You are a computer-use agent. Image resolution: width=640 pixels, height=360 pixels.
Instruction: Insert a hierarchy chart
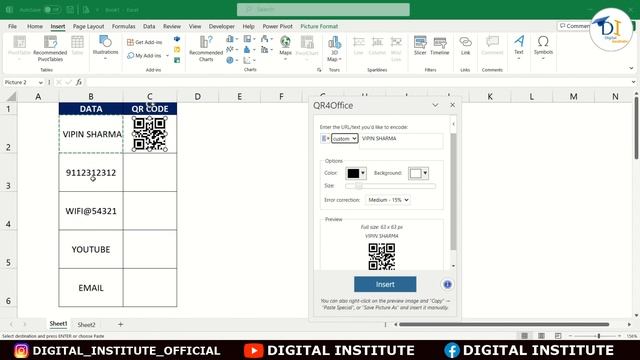249,39
